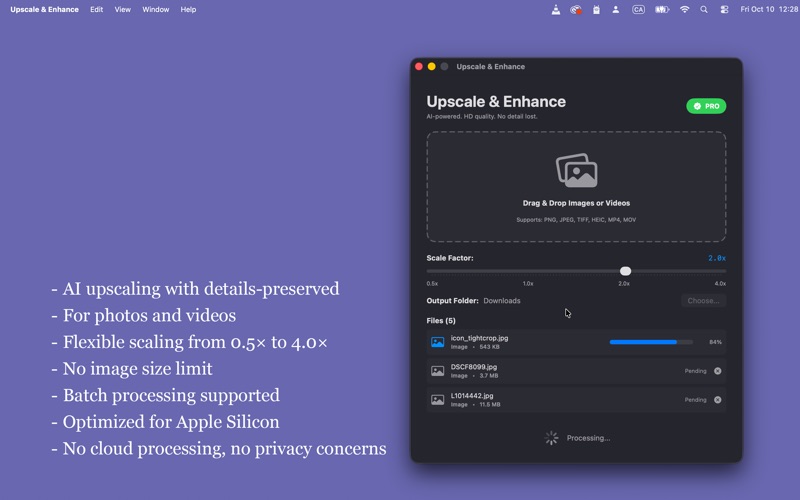Click the 1.0x slider mark label
This screenshot has height=500, width=800.
[528, 284]
